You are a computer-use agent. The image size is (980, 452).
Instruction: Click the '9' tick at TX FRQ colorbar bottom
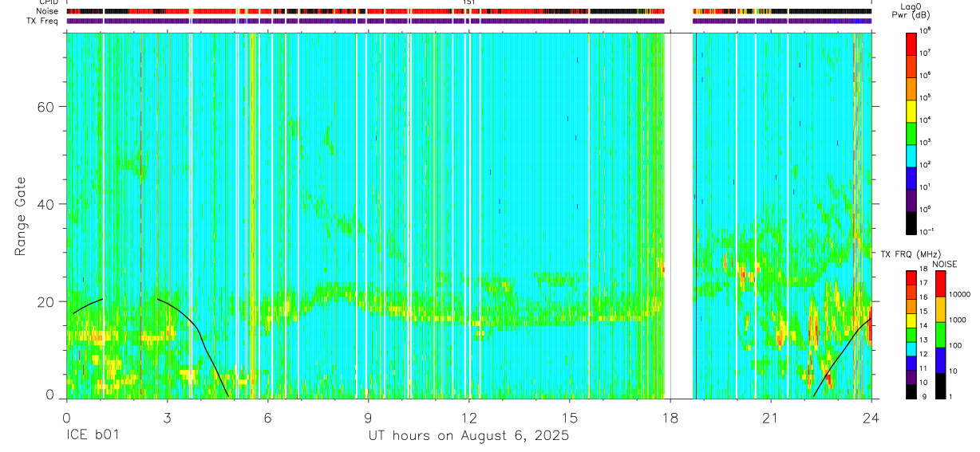923,395
